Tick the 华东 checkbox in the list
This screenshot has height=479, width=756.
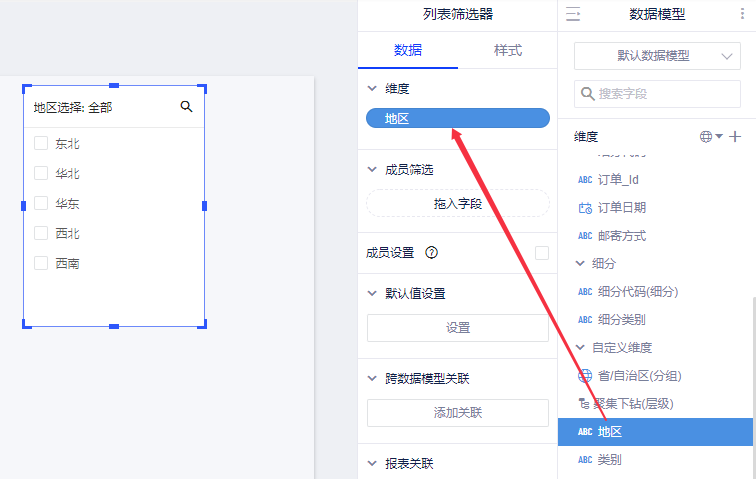coord(41,203)
